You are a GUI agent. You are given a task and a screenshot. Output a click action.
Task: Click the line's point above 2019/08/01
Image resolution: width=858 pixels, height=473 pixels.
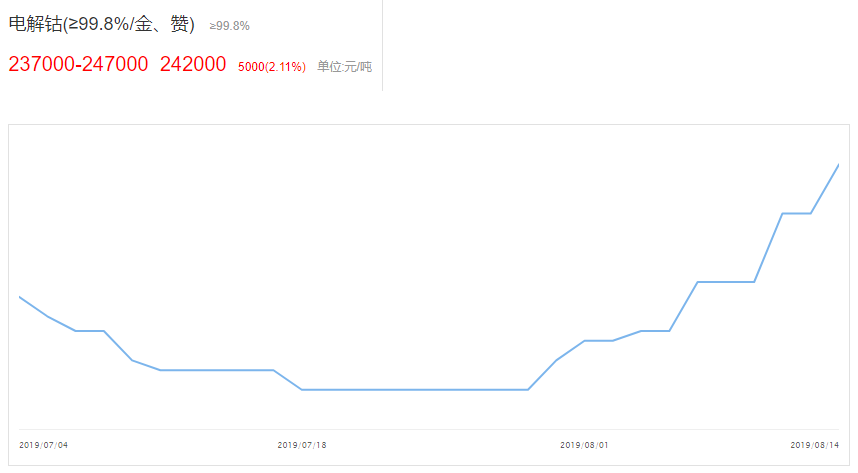tap(584, 341)
